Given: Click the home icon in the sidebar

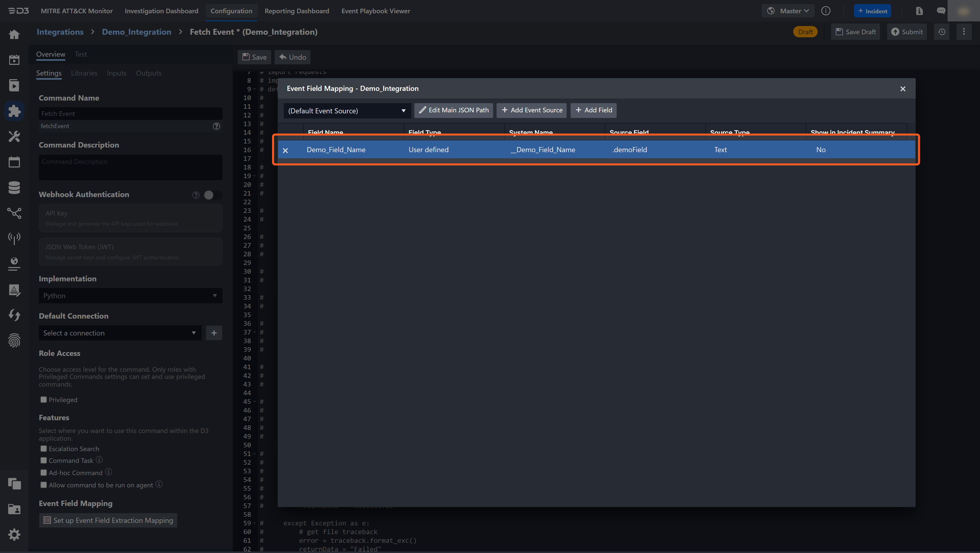Looking at the screenshot, I should click(x=14, y=34).
